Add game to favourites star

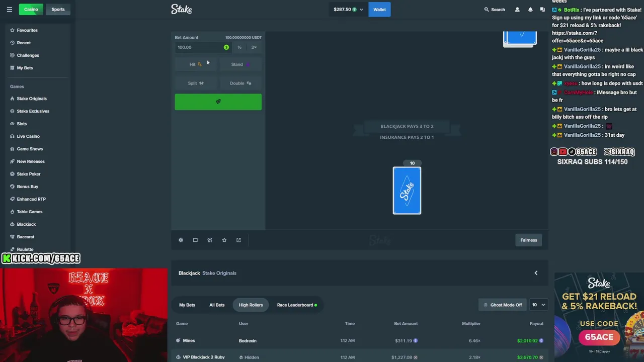[x=224, y=240]
